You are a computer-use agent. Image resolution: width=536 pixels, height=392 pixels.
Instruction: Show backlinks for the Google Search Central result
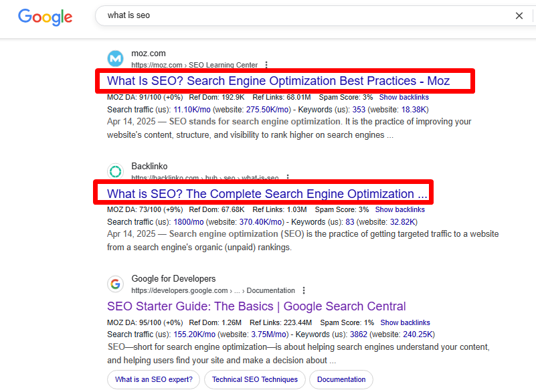tap(405, 322)
